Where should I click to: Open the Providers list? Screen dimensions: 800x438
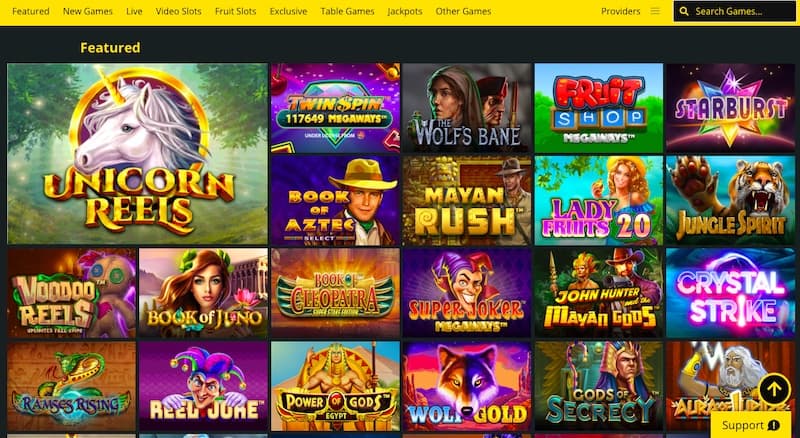pos(620,11)
